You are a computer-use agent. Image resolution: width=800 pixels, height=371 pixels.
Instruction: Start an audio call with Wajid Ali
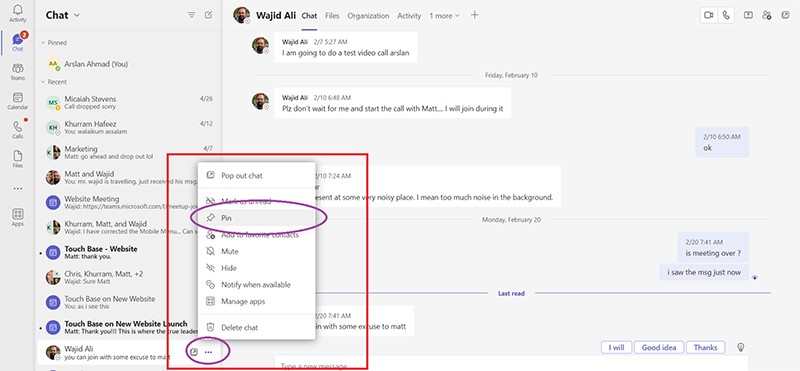pos(726,15)
